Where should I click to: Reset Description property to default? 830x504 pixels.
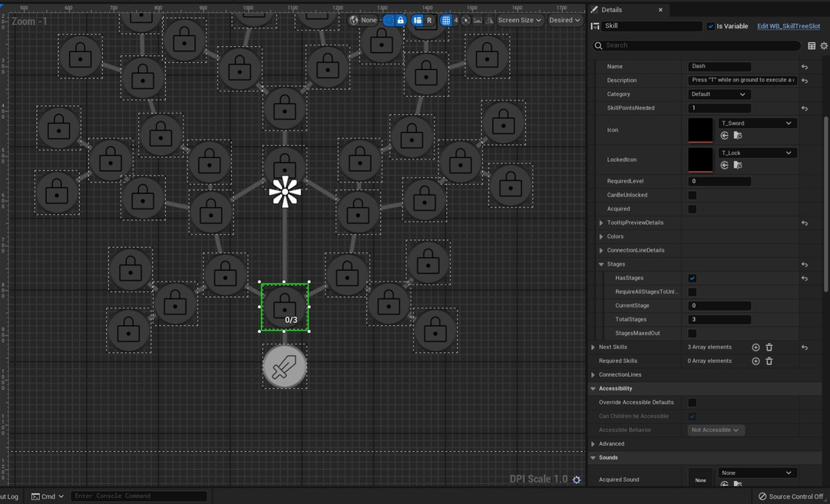click(805, 81)
